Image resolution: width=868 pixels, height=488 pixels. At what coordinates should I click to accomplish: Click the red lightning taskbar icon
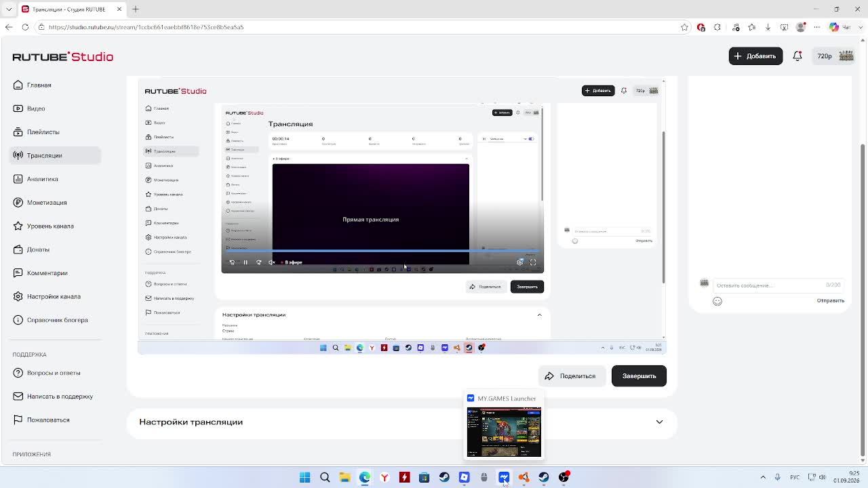404,477
